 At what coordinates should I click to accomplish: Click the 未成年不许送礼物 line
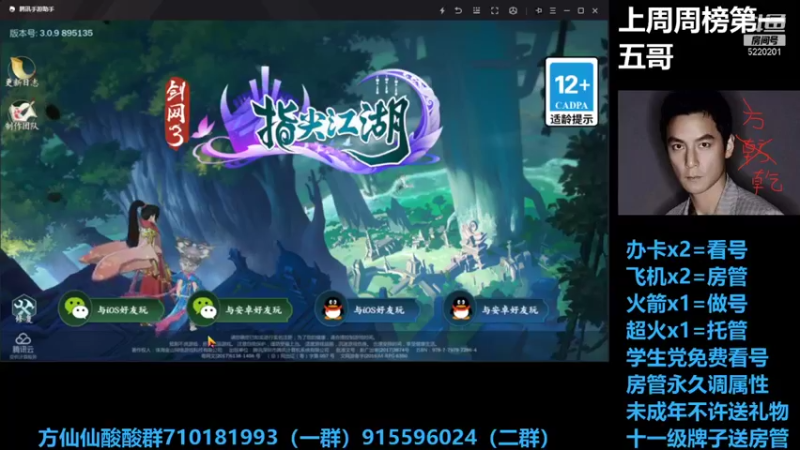707,411
